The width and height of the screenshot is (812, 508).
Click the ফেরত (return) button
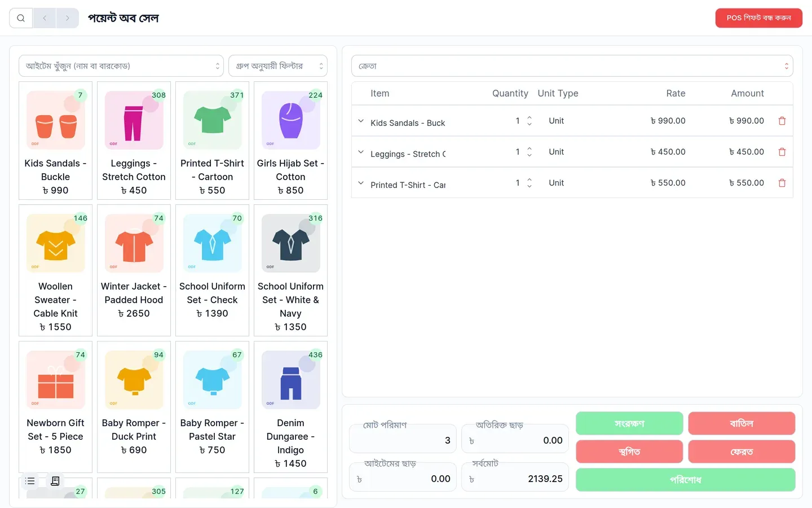pyautogui.click(x=742, y=452)
